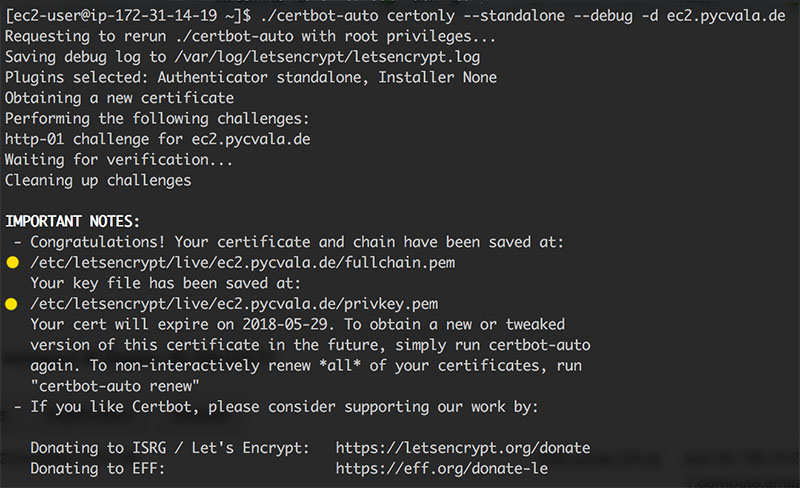Click the "Plugins selected" output line
Viewport: 800px width, 488px height.
(250, 77)
